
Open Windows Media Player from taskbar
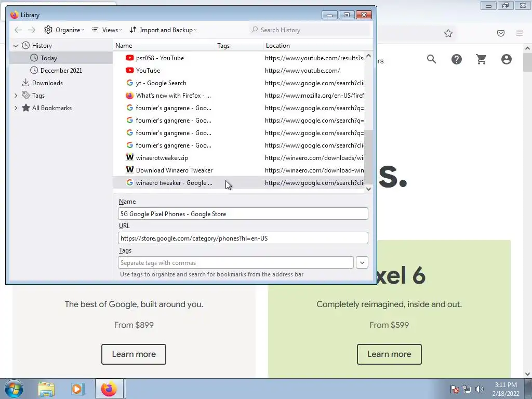(77, 389)
